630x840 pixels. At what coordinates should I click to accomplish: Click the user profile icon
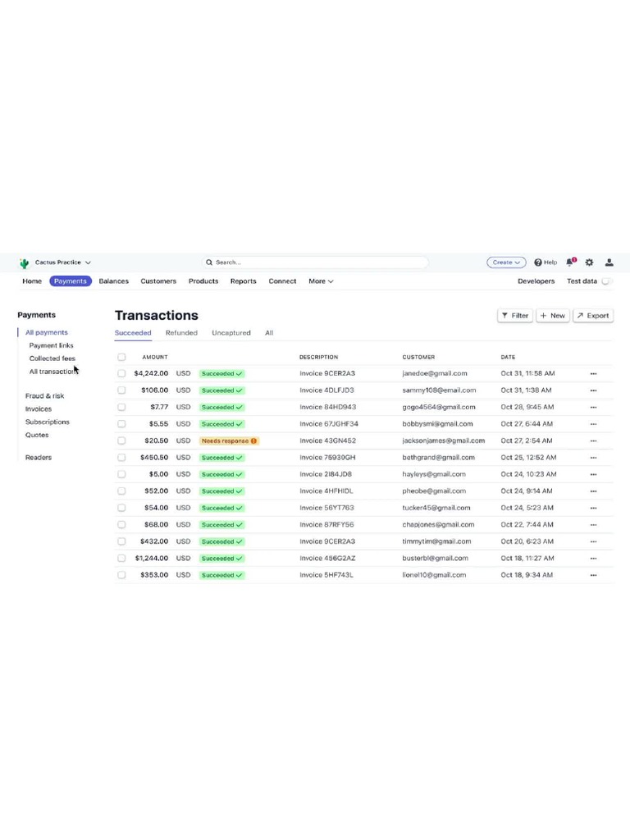pos(609,262)
